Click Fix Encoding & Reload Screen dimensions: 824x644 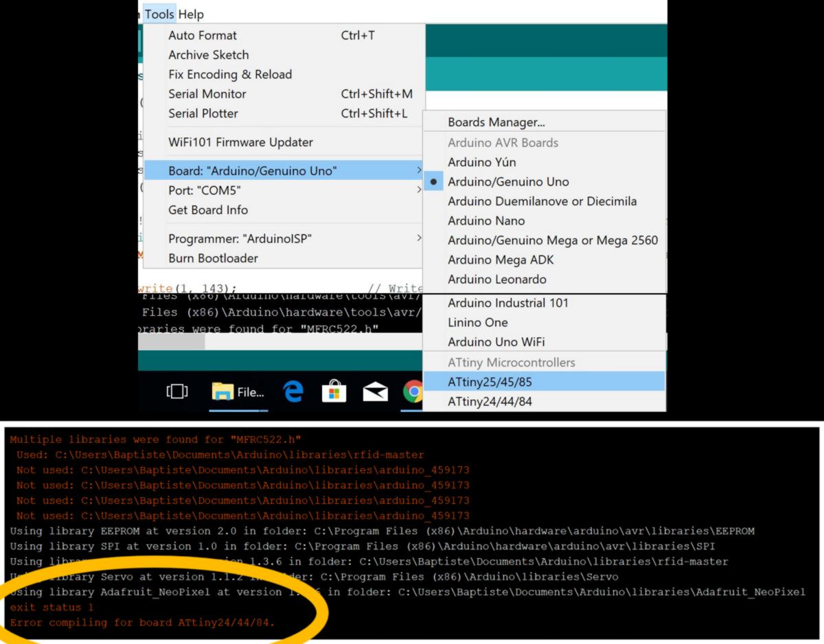pyautogui.click(x=284, y=74)
